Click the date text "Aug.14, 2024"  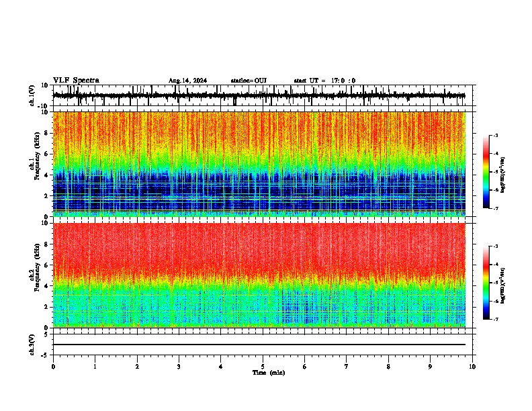coord(187,81)
